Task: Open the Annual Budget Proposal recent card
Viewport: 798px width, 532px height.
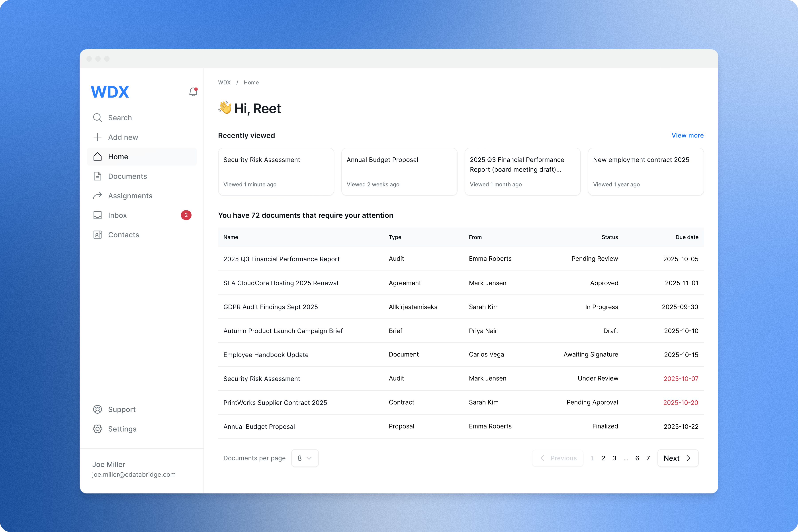Action: tap(399, 172)
